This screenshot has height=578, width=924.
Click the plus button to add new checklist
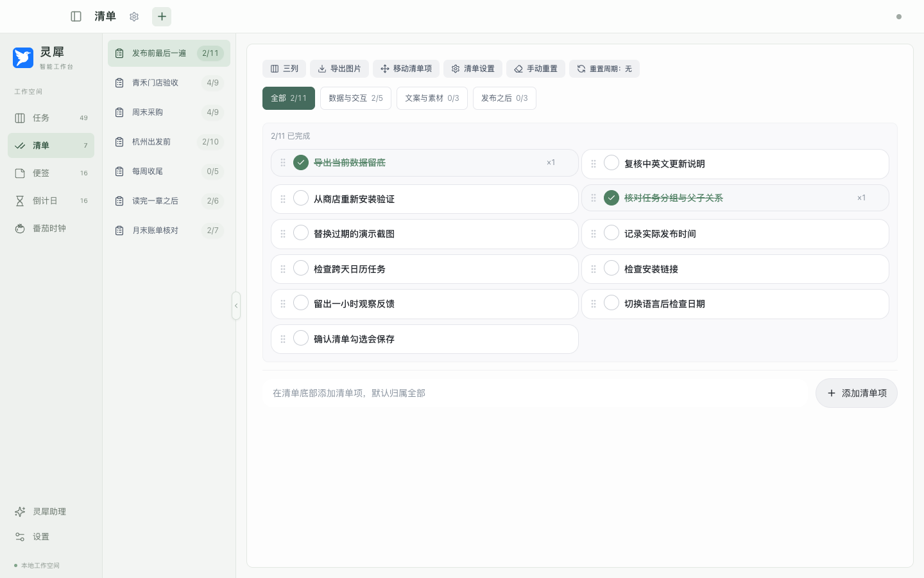click(162, 17)
